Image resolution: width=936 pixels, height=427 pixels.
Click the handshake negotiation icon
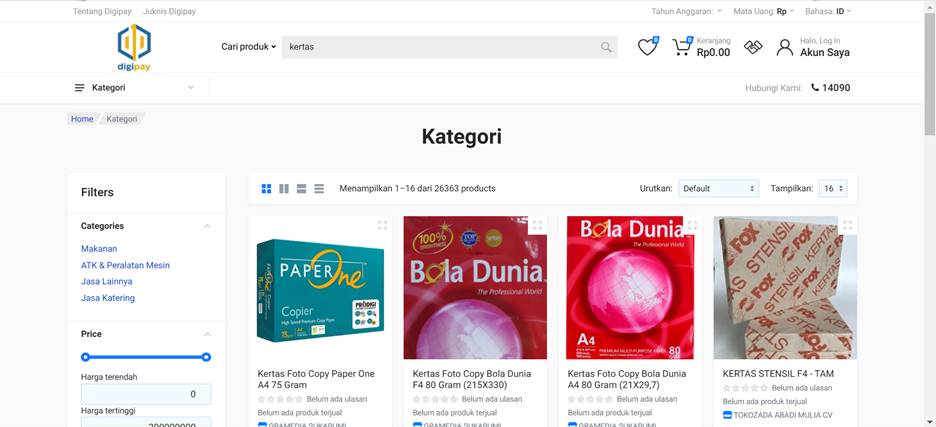[x=753, y=47]
